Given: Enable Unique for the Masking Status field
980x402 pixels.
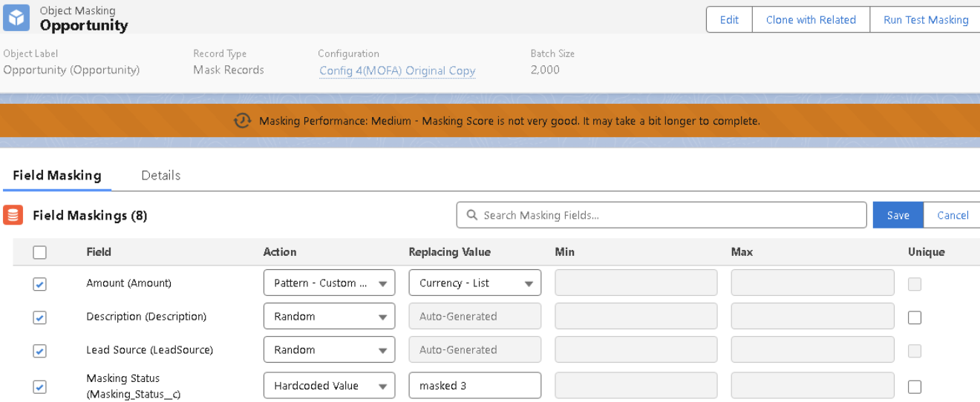Looking at the screenshot, I should click(x=915, y=386).
